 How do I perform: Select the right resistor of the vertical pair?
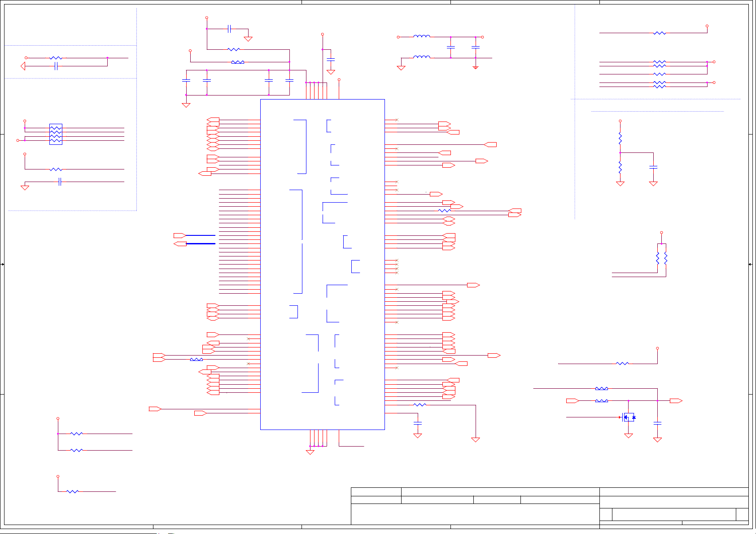(666, 258)
